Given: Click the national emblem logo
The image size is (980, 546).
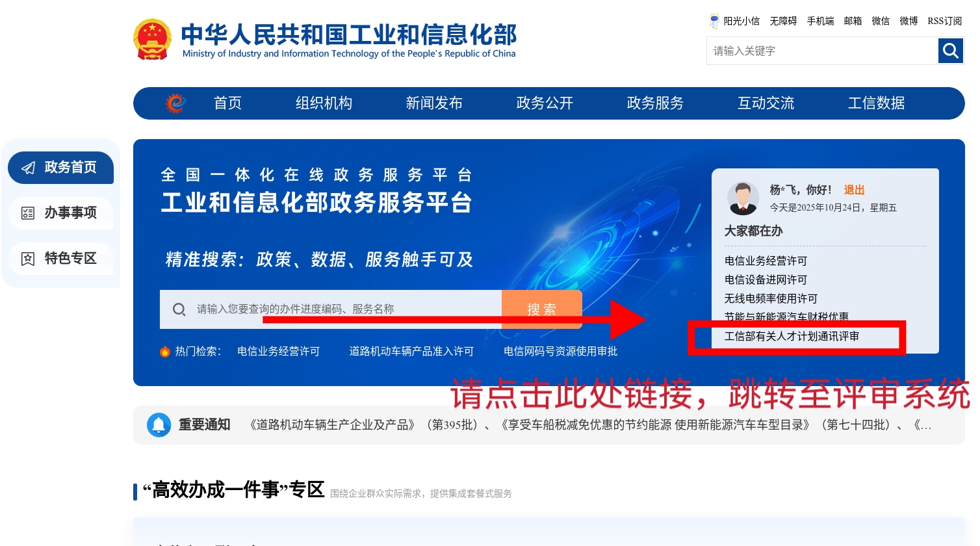Looking at the screenshot, I should click(x=152, y=40).
